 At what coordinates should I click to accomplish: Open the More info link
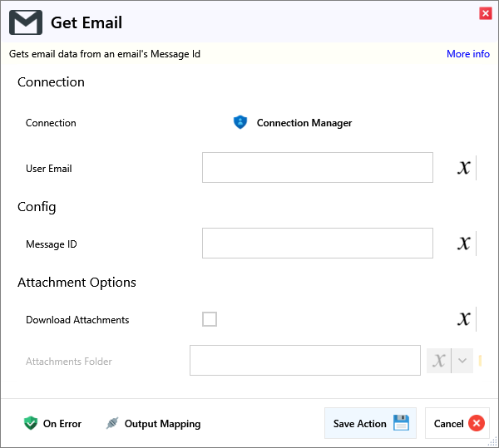(x=467, y=54)
